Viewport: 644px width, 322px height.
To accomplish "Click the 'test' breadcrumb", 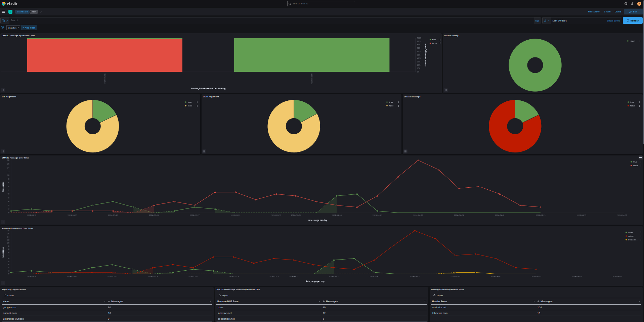I will pos(34,12).
